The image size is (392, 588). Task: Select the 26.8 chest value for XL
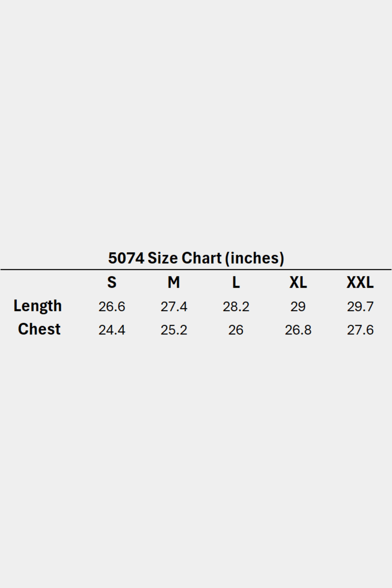298,330
